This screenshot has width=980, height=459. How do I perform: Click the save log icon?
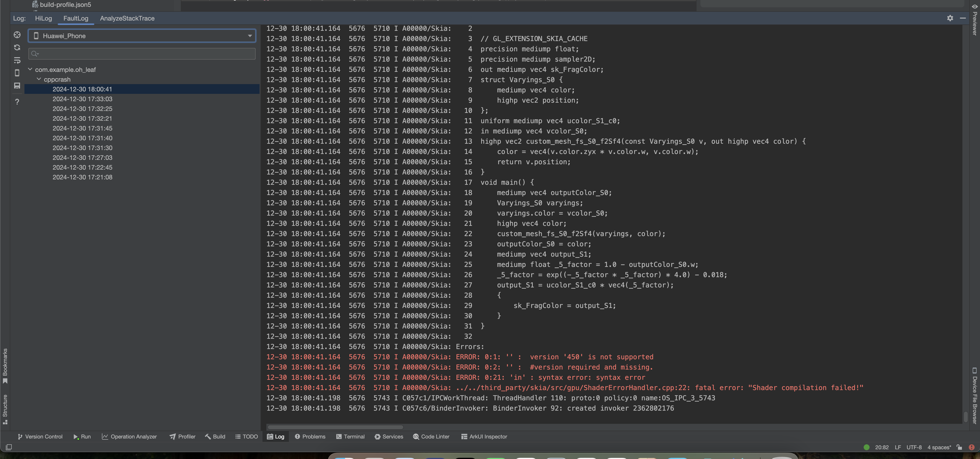pyautogui.click(x=17, y=86)
